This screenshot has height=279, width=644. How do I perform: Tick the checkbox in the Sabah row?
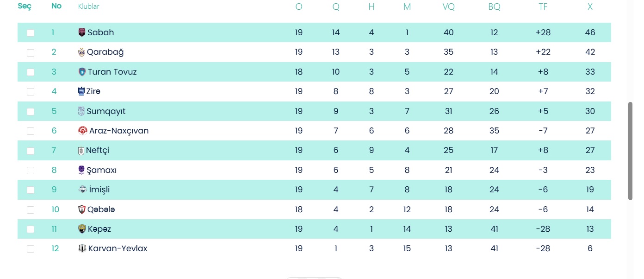click(31, 33)
